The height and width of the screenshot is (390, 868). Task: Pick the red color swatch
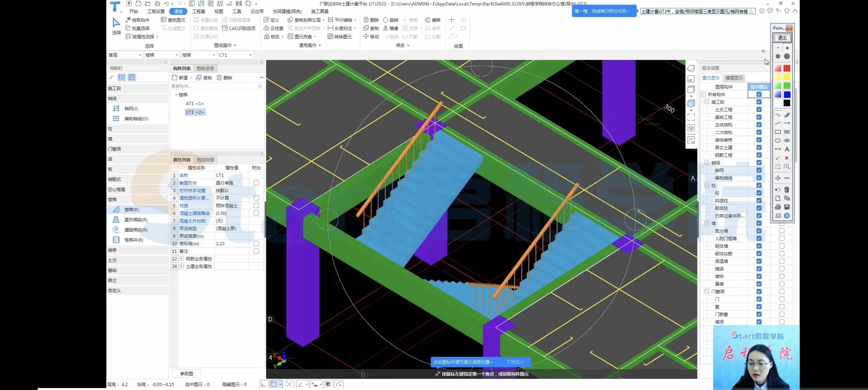pos(787,68)
